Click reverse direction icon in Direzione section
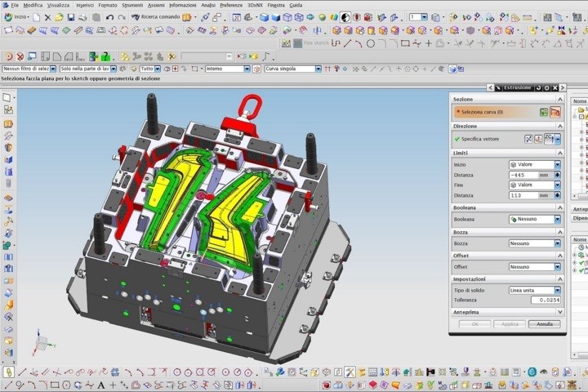 (x=528, y=139)
